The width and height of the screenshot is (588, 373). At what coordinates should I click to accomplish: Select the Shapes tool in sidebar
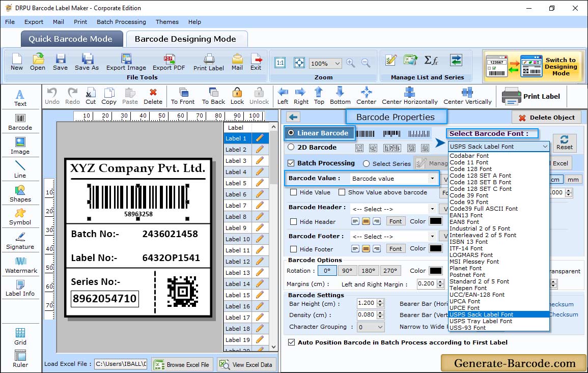click(x=20, y=194)
